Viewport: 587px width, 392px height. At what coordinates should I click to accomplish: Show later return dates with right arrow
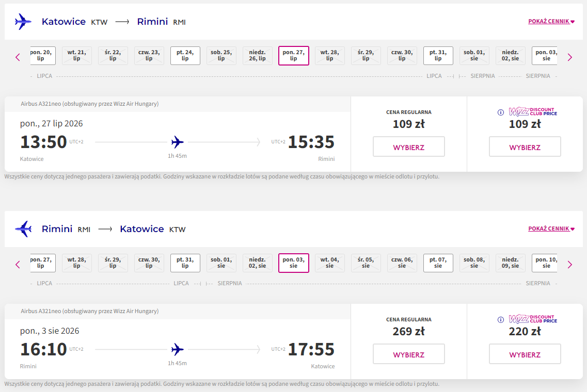click(569, 265)
